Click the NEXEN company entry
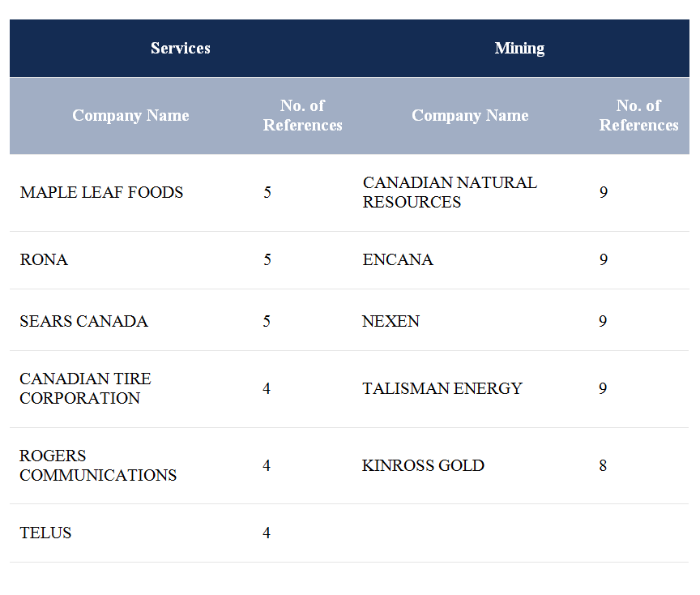 [x=391, y=322]
